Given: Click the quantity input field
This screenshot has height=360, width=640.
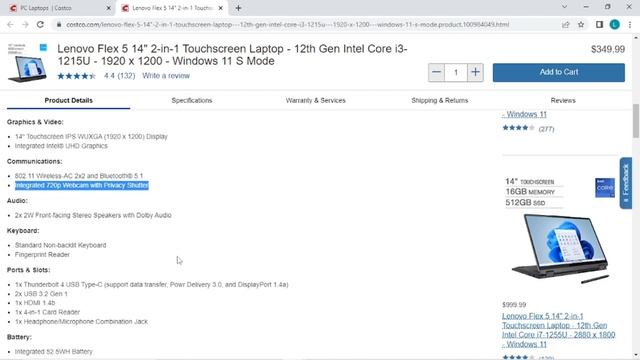Looking at the screenshot, I should pos(456,72).
